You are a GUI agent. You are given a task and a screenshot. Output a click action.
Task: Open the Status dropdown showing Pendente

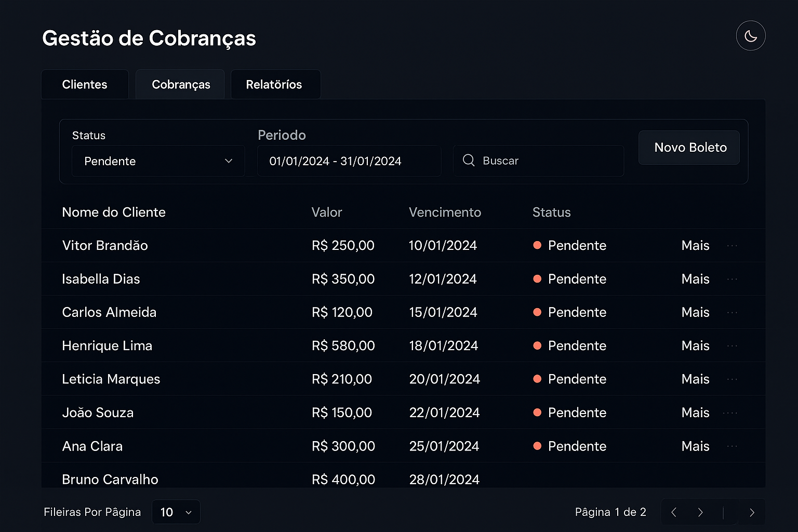click(158, 161)
